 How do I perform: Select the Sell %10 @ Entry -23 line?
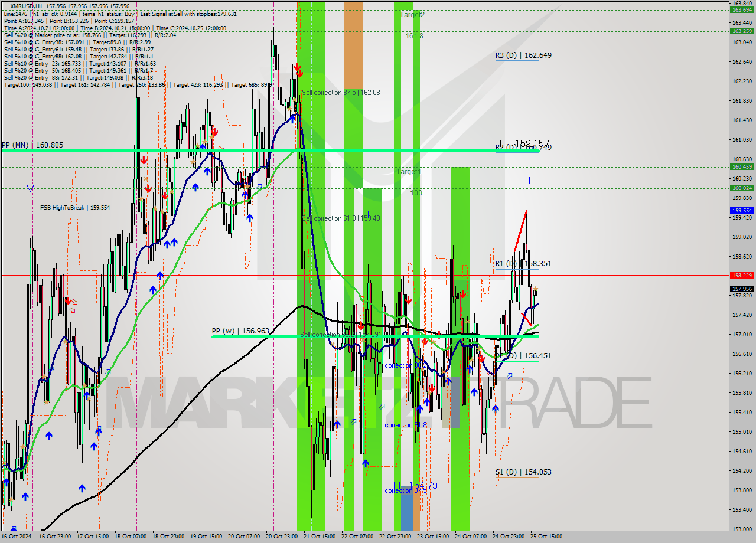[x=80, y=63]
